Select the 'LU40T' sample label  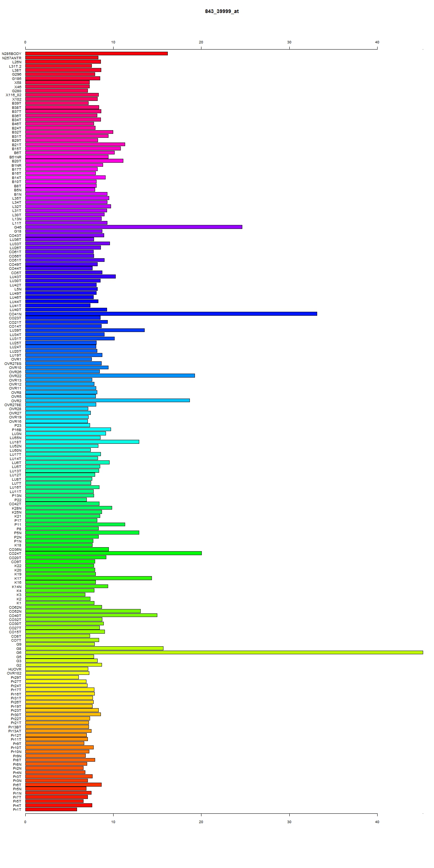pyautogui.click(x=16, y=310)
